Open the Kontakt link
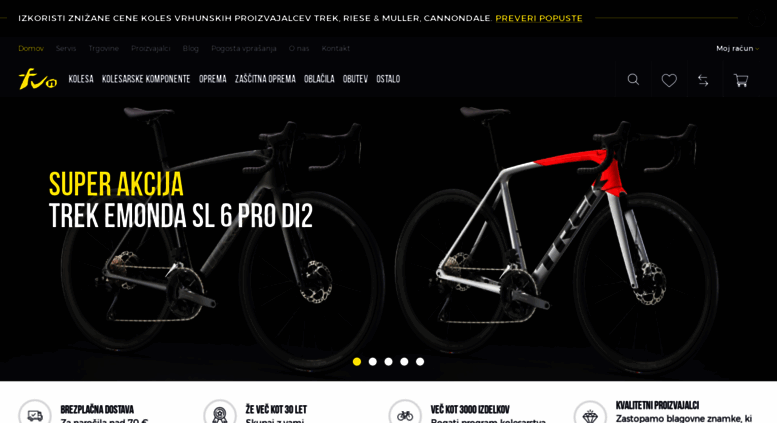777x423 pixels. (x=335, y=49)
